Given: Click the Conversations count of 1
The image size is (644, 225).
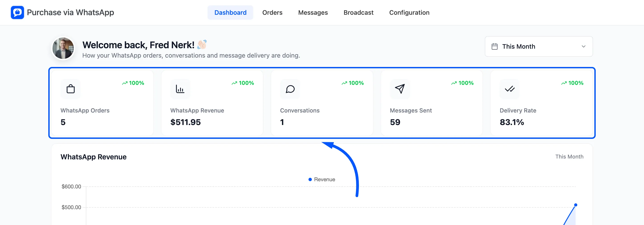Looking at the screenshot, I should pos(282,122).
